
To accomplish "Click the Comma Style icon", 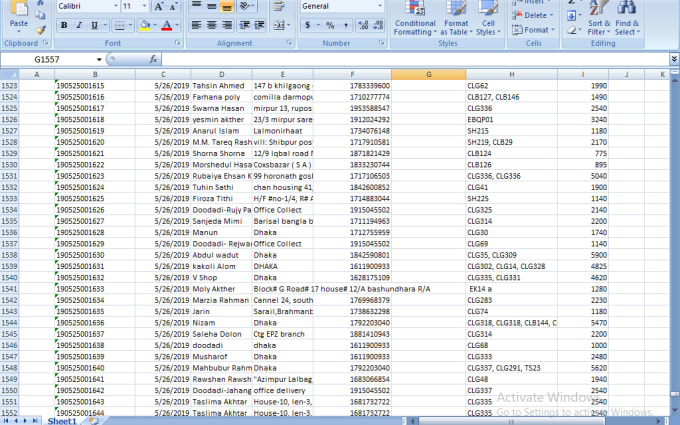I will [346, 25].
